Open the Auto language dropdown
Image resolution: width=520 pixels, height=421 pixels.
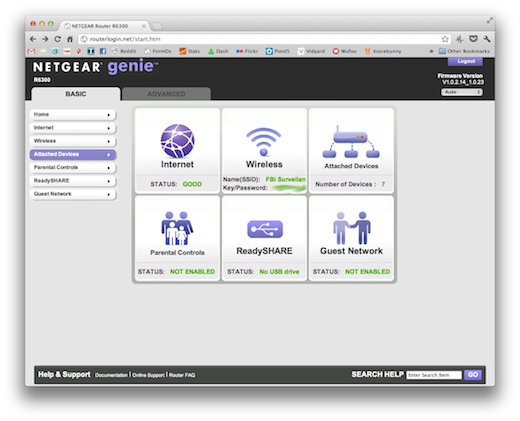(462, 92)
